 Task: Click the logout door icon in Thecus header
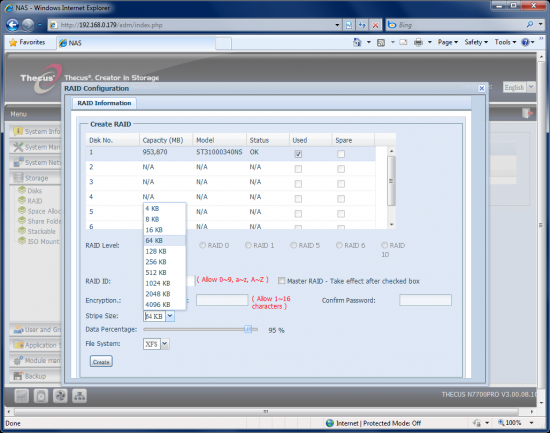(x=527, y=113)
